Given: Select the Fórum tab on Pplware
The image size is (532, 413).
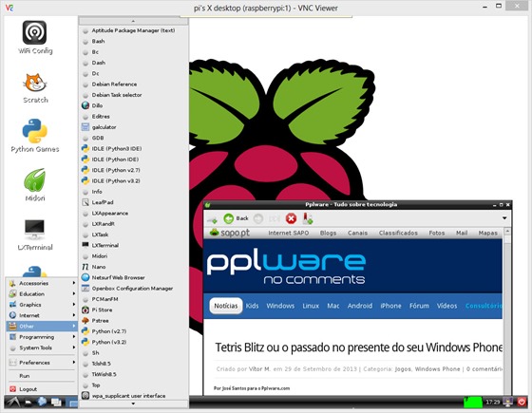Looking at the screenshot, I should click(x=419, y=306).
